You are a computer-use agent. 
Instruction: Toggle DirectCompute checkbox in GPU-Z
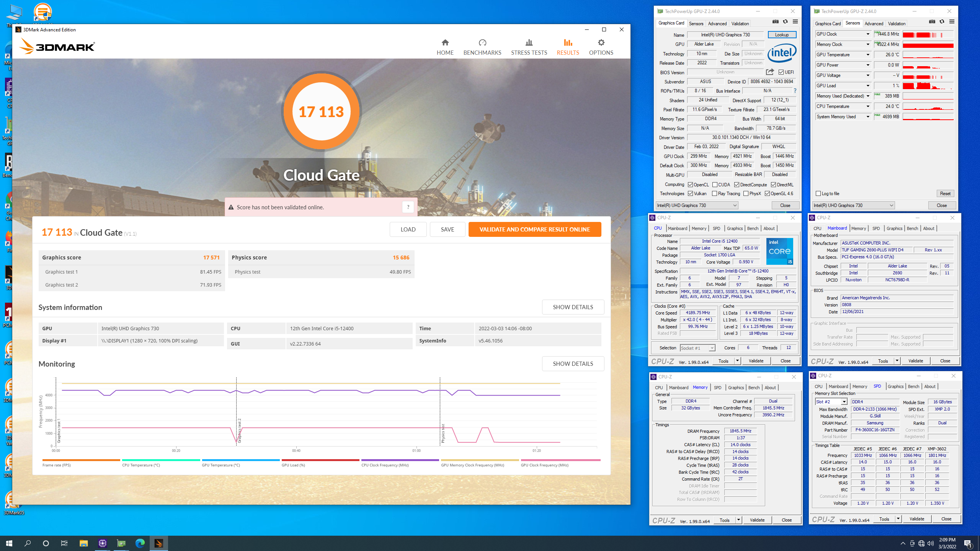pos(737,185)
